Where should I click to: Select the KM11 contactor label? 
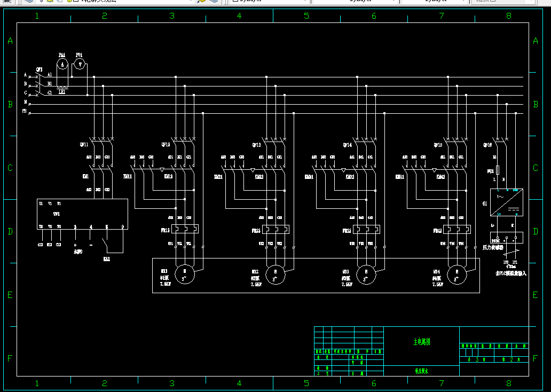point(128,176)
